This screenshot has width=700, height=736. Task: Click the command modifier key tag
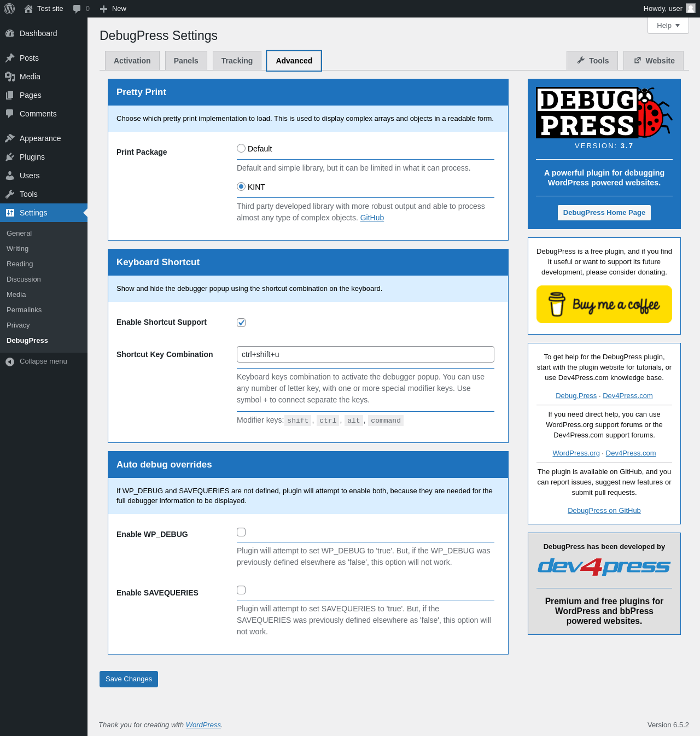point(386,420)
